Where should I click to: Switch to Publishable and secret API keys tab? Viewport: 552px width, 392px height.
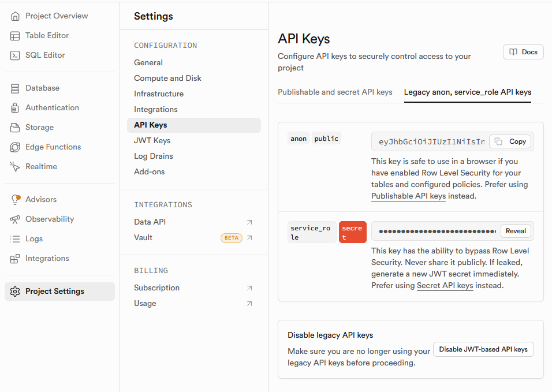335,92
